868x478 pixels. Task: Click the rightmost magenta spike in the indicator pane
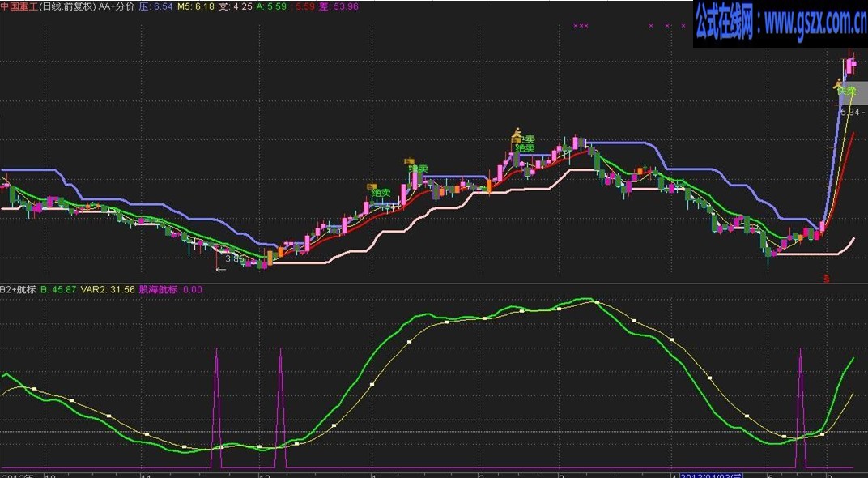800,409
